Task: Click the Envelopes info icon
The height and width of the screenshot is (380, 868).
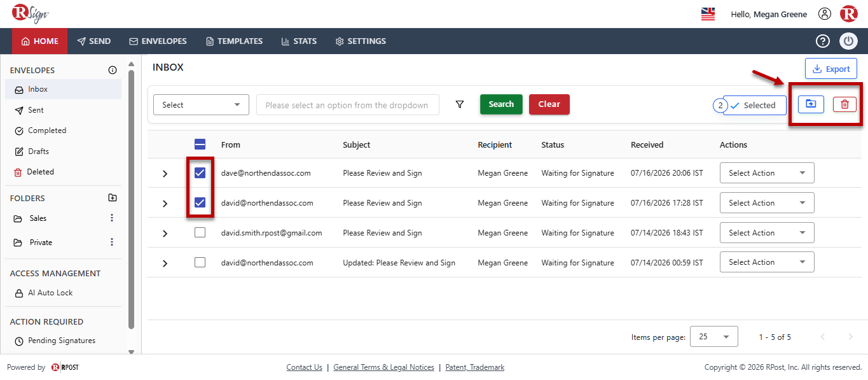Action: [113, 70]
